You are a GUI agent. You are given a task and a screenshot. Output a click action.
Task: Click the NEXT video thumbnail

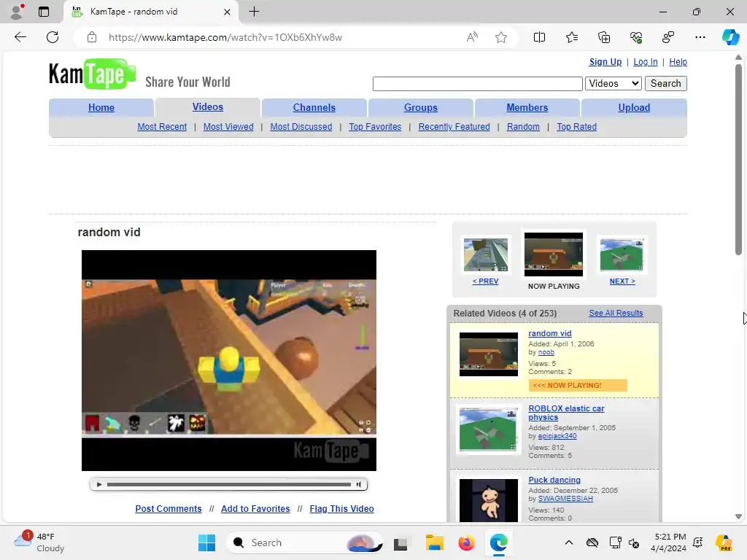click(x=622, y=254)
